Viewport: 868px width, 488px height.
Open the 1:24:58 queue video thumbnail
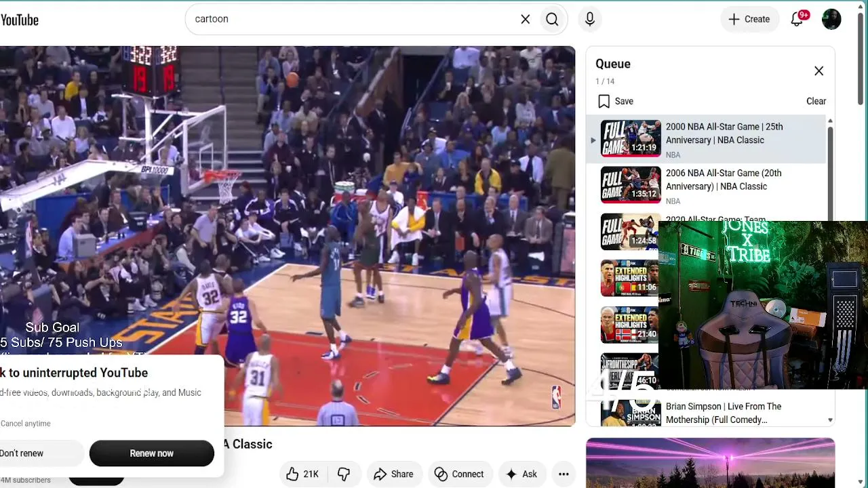[x=629, y=232]
